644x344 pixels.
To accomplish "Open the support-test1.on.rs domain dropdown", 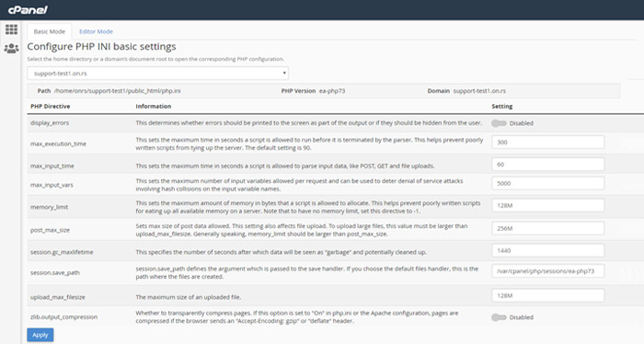I will (157, 74).
